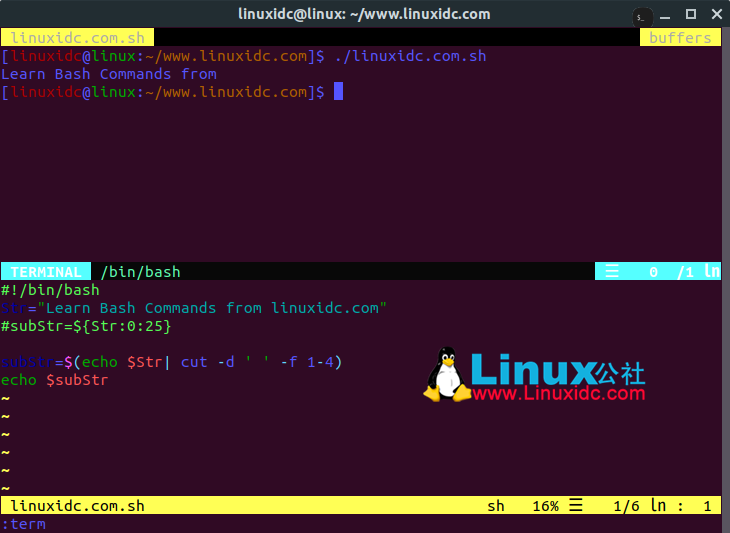Click the 'linuxidc.com"' string end in script
This screenshot has width=730, height=533.
329,308
